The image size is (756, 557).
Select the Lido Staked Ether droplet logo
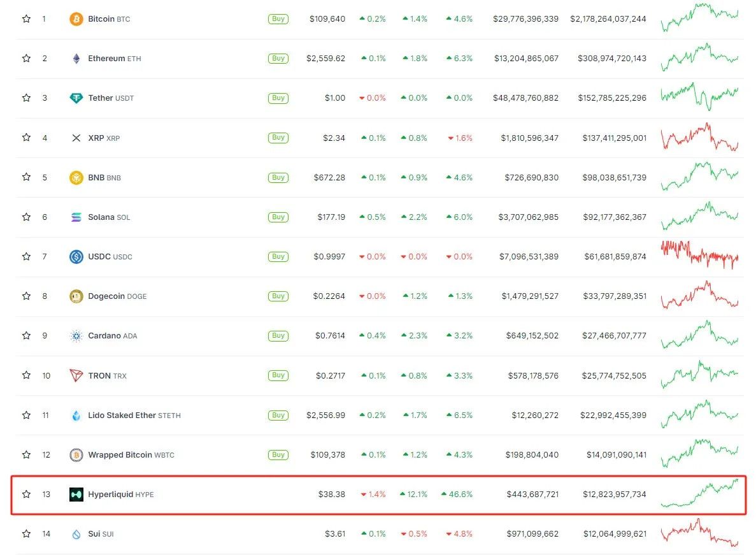tap(76, 416)
